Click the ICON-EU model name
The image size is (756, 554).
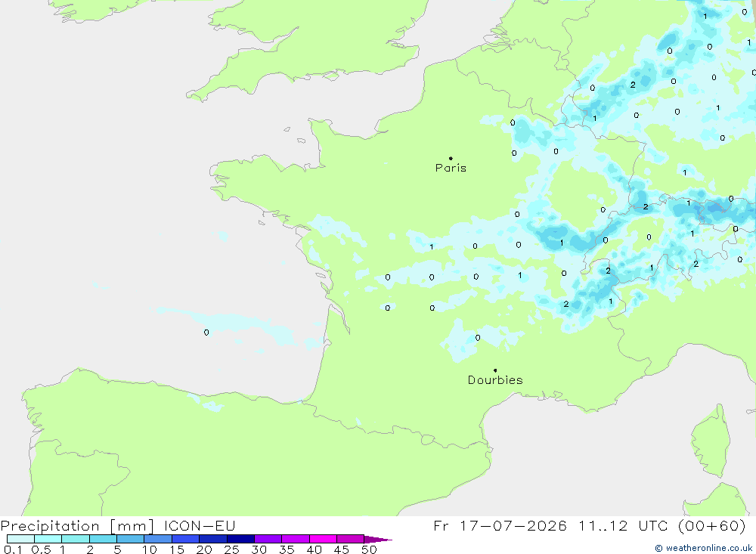[x=200, y=525]
